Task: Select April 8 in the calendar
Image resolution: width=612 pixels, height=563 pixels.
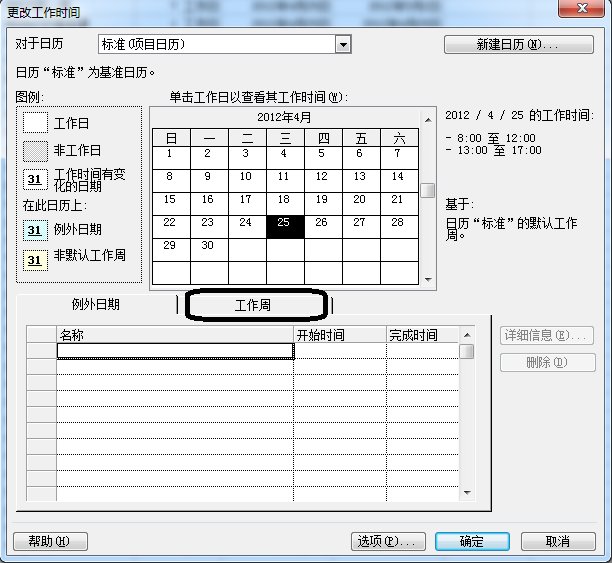Action: 171,181
